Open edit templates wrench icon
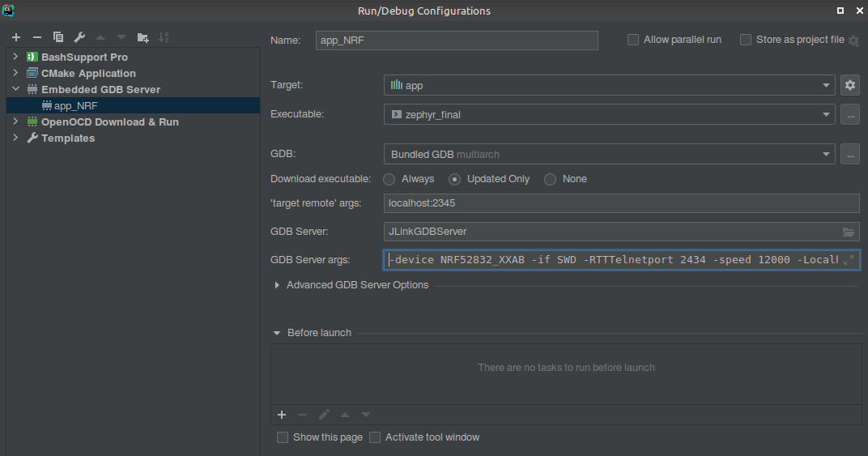Image resolution: width=868 pixels, height=456 pixels. pos(79,37)
